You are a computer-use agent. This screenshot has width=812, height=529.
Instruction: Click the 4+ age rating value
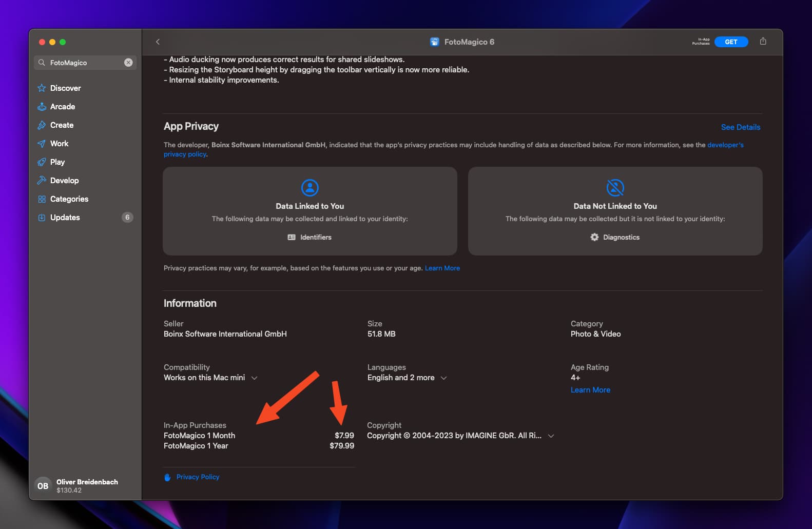point(575,378)
